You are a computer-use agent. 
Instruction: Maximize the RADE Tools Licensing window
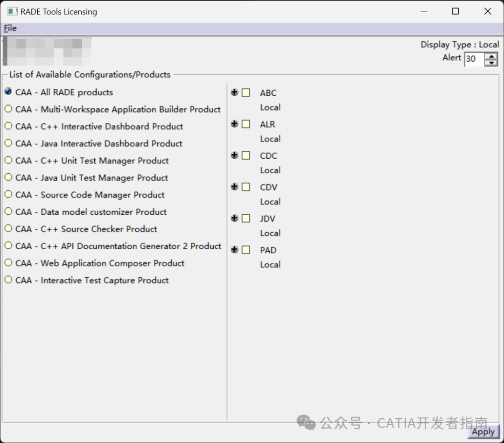(x=455, y=11)
